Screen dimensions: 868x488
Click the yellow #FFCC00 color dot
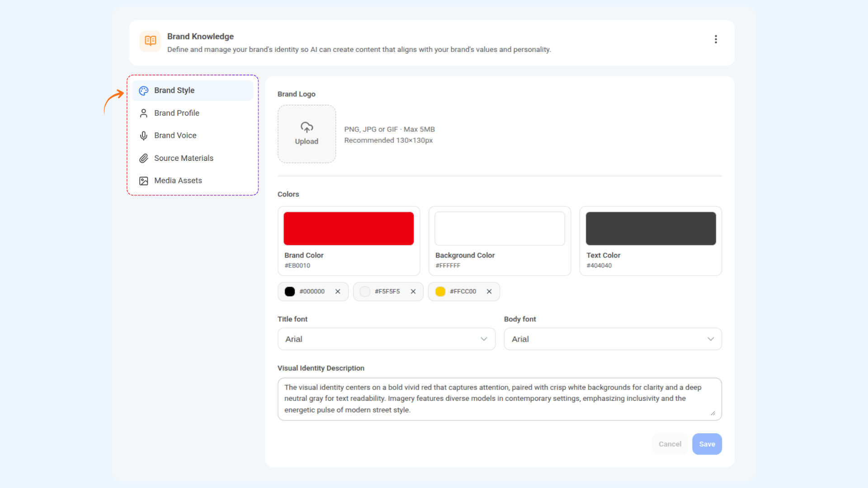440,291
